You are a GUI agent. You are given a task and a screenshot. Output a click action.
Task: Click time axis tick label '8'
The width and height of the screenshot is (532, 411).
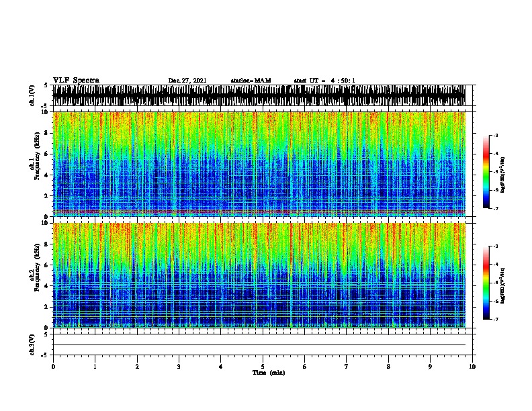388,367
